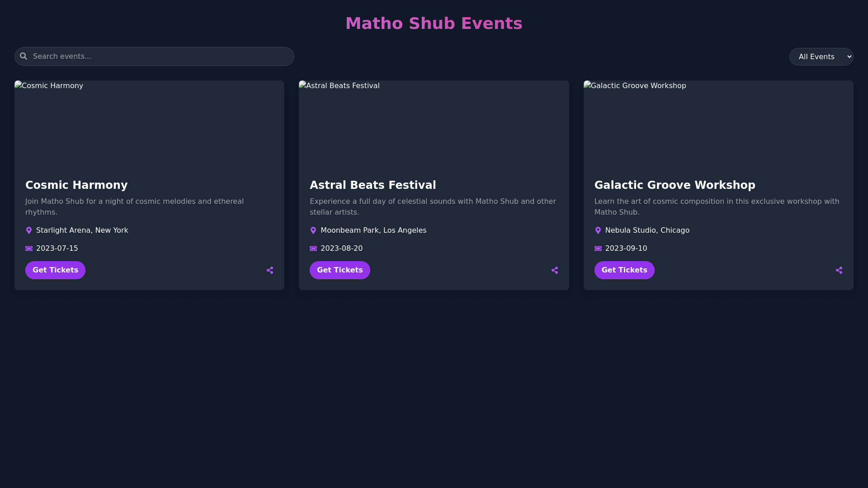This screenshot has width=868, height=488.
Task: Click the search magnifier icon
Action: [x=24, y=56]
